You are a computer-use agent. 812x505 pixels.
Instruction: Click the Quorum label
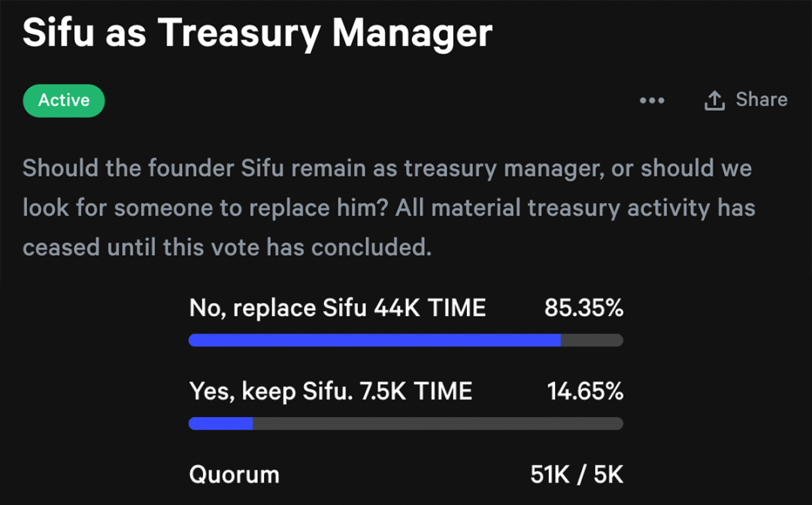(234, 474)
